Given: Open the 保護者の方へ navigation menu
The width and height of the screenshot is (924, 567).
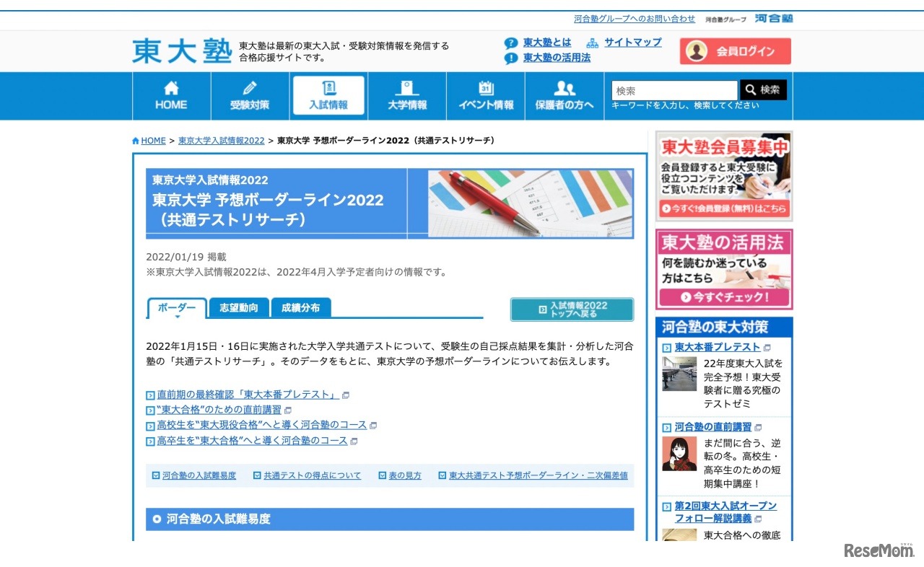Looking at the screenshot, I should pos(565,96).
